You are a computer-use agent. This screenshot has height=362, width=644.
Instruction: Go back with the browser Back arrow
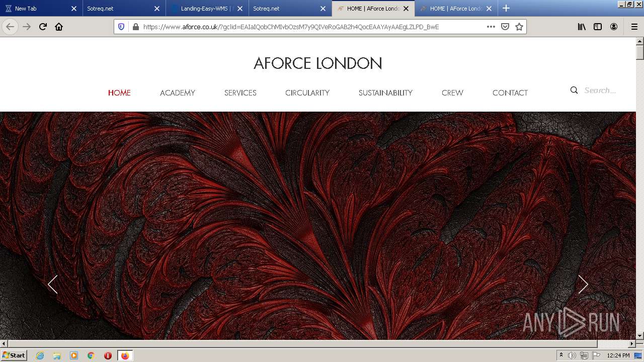tap(10, 27)
